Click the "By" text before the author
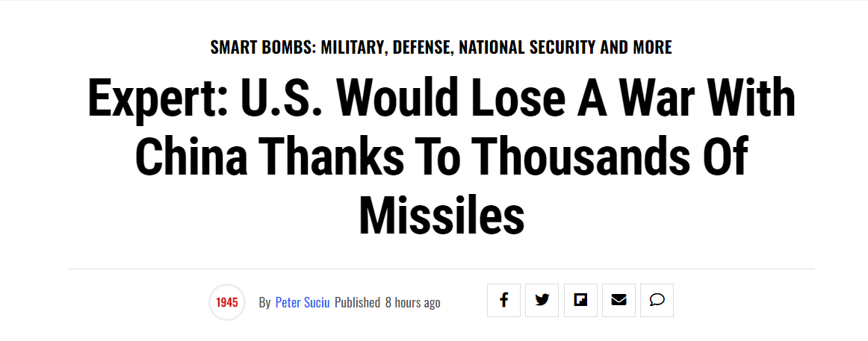 pyautogui.click(x=264, y=303)
